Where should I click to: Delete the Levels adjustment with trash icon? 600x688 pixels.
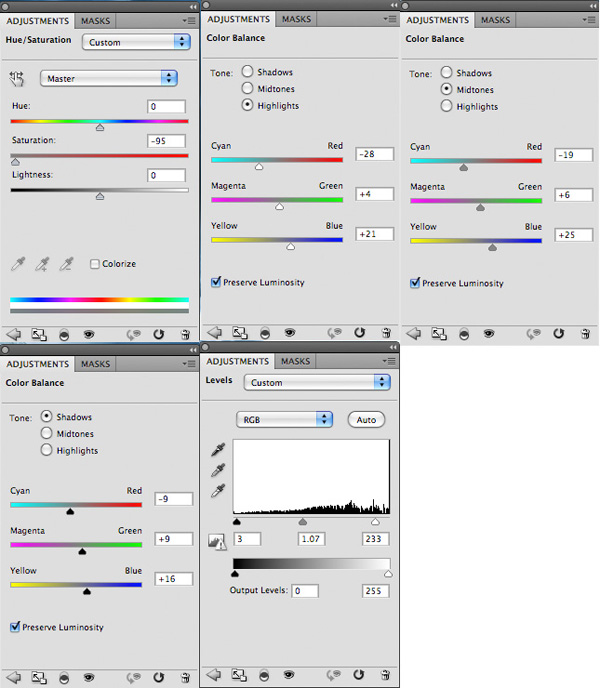[385, 674]
